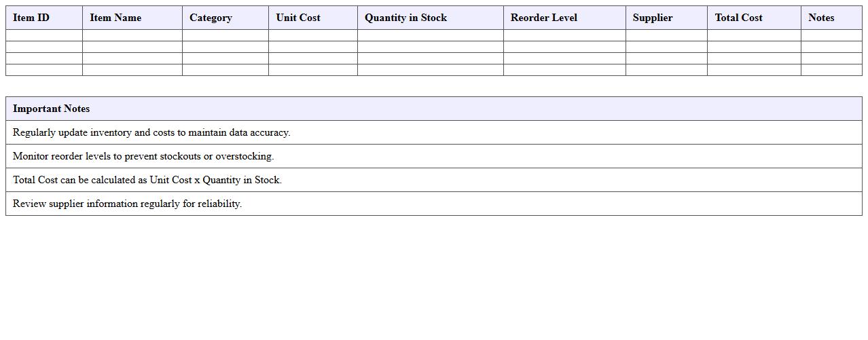This screenshot has height=340, width=868.
Task: Click the first empty cell under Item ID
Action: (44, 35)
